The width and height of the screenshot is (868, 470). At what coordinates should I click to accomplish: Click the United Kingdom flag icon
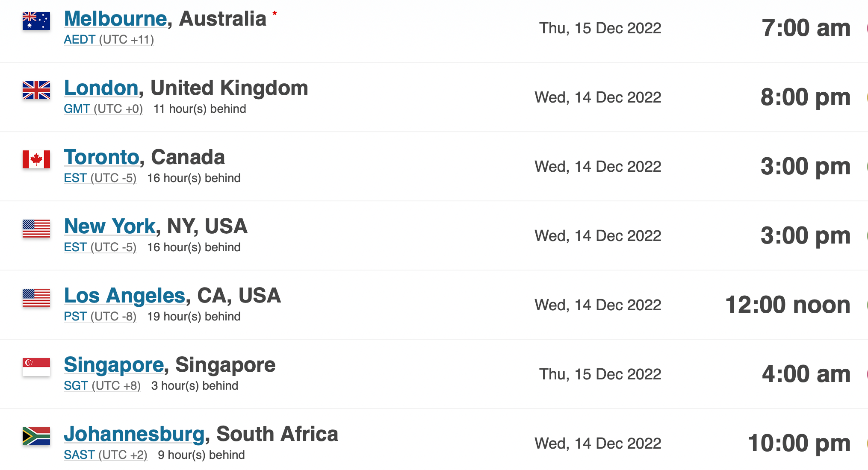click(x=36, y=90)
